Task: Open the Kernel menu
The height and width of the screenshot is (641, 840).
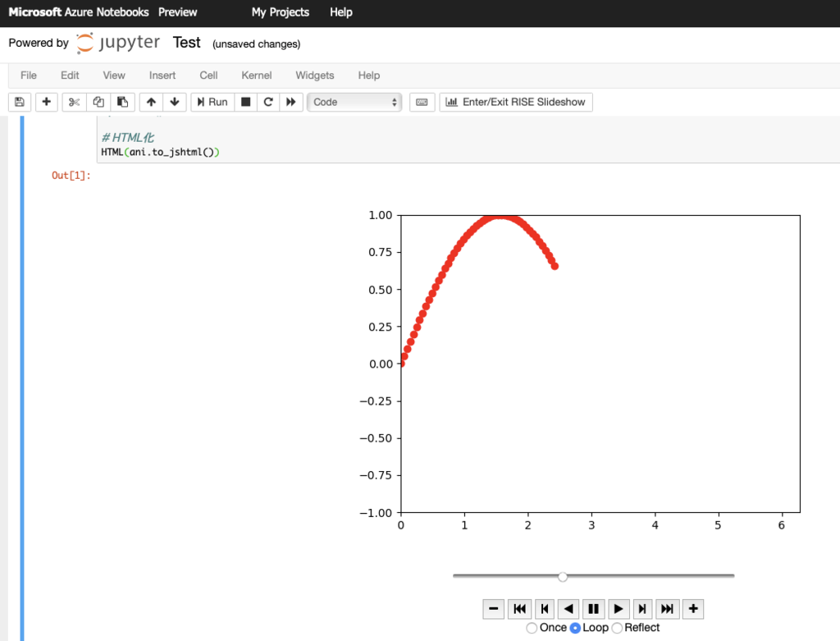Action: 256,75
